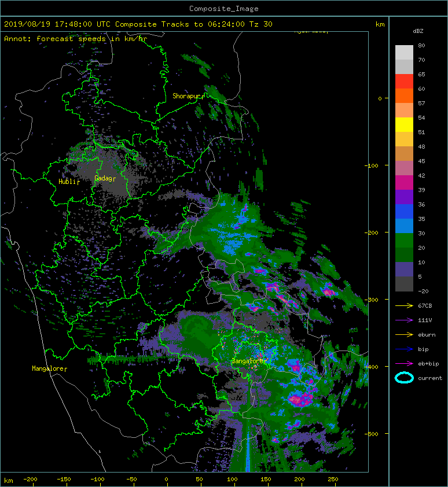This screenshot has height=487, width=448.
Task: Click the -150 tick on horizontal axis
Action: tap(64, 479)
